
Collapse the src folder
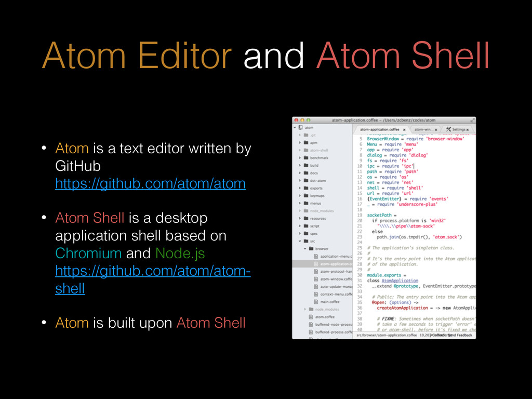pyautogui.click(x=300, y=241)
